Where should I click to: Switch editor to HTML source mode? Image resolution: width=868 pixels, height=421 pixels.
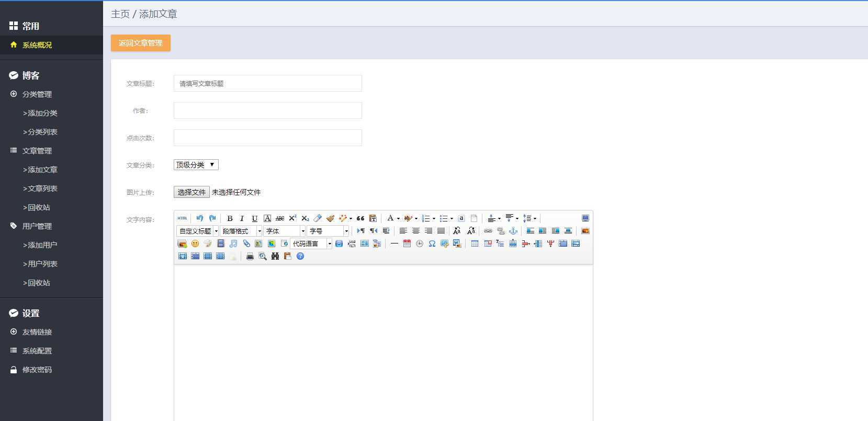(182, 218)
